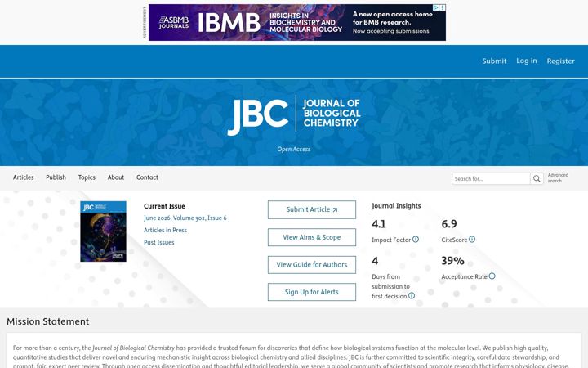Click the JBC journal logo

(x=294, y=115)
